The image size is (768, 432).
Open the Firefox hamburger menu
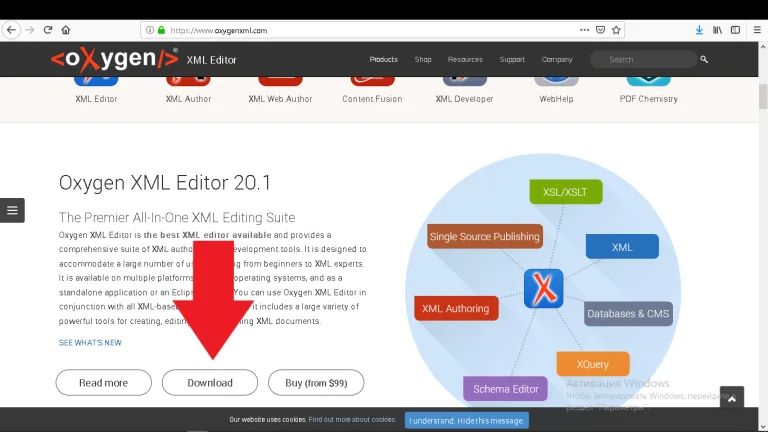point(757,30)
